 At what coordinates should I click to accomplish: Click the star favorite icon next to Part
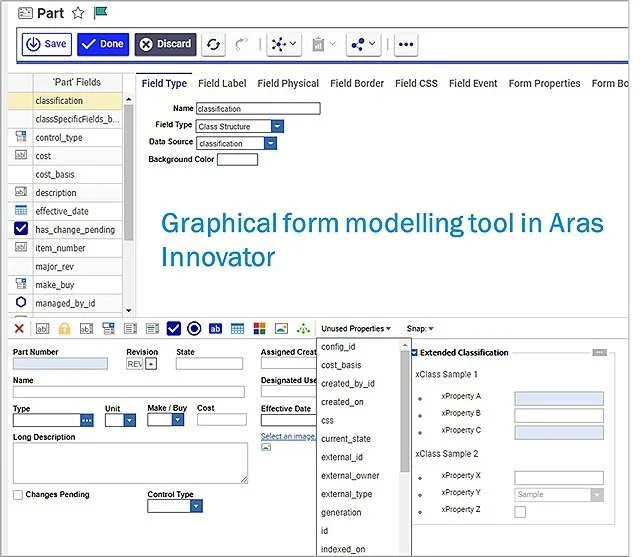coord(78,13)
